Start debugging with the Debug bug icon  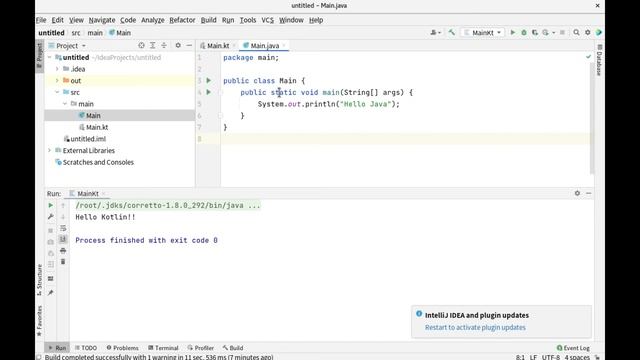tap(524, 32)
